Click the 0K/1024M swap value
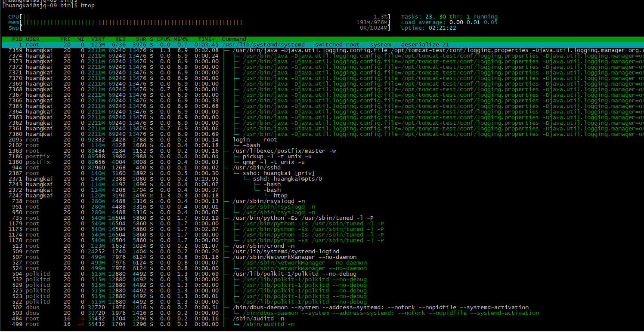 coord(374,28)
